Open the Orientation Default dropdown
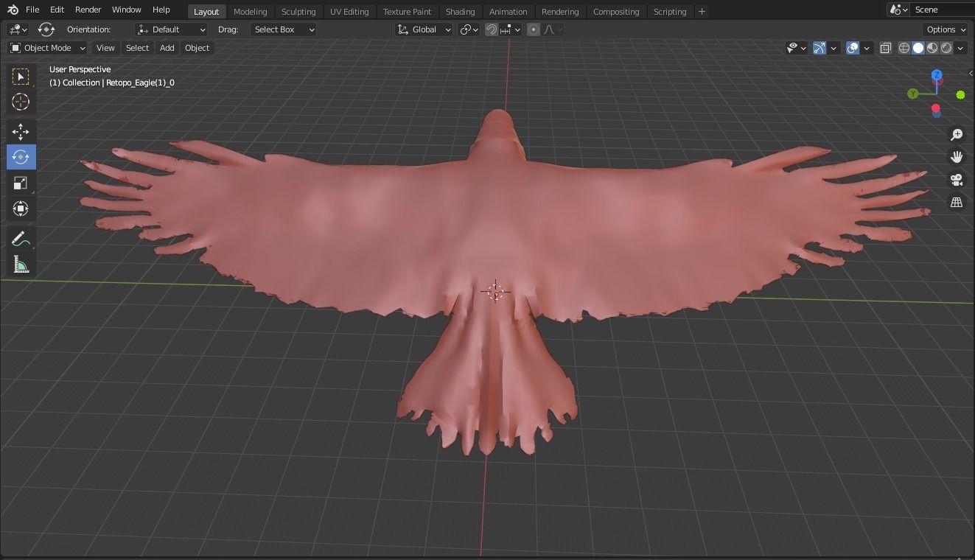The image size is (975, 560). tap(171, 29)
